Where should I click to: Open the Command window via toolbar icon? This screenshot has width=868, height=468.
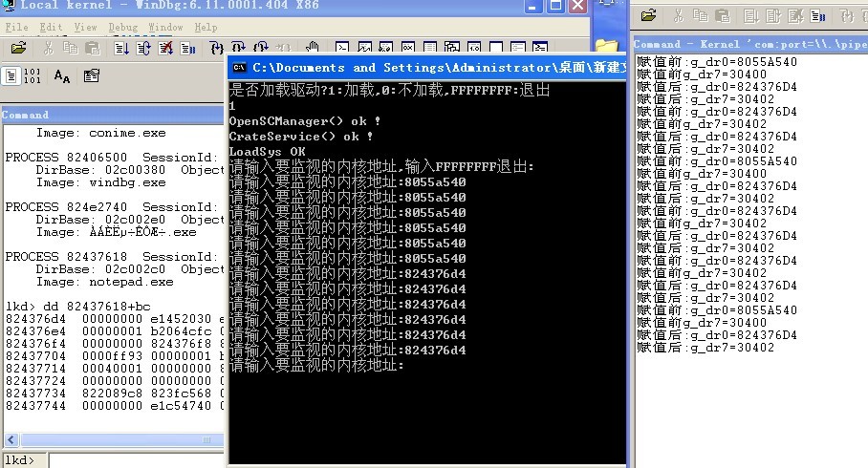tap(342, 48)
